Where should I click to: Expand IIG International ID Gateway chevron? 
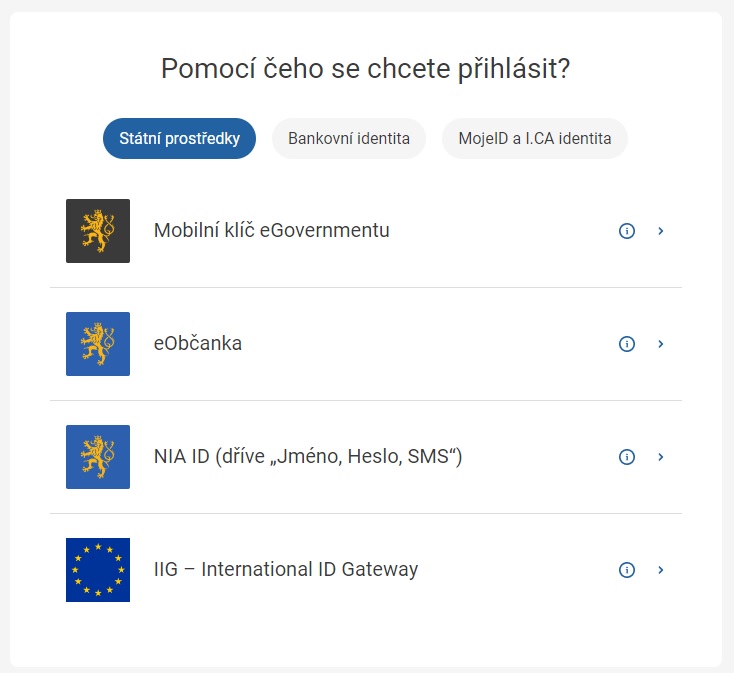pyautogui.click(x=661, y=570)
